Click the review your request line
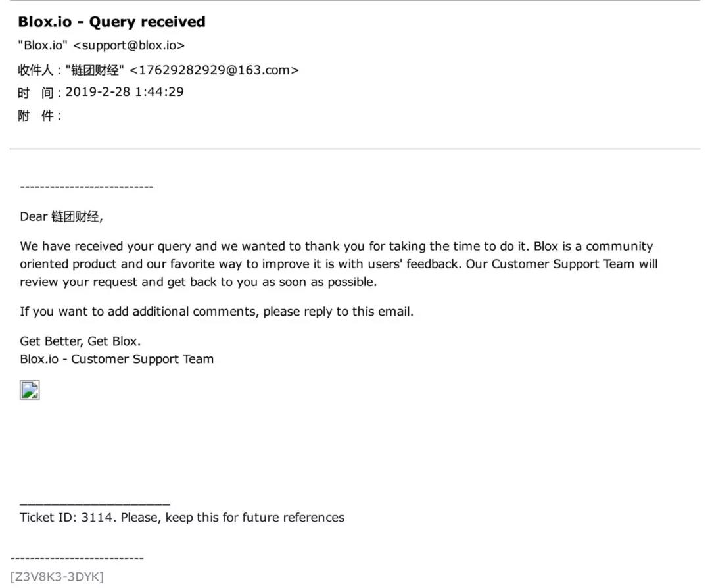710x588 pixels. coord(199,282)
